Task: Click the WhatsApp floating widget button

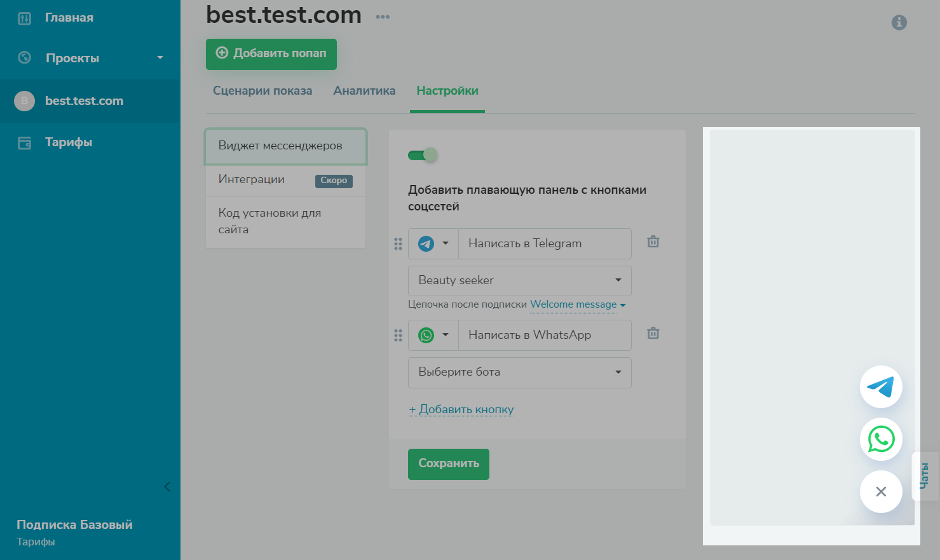Action: click(881, 439)
